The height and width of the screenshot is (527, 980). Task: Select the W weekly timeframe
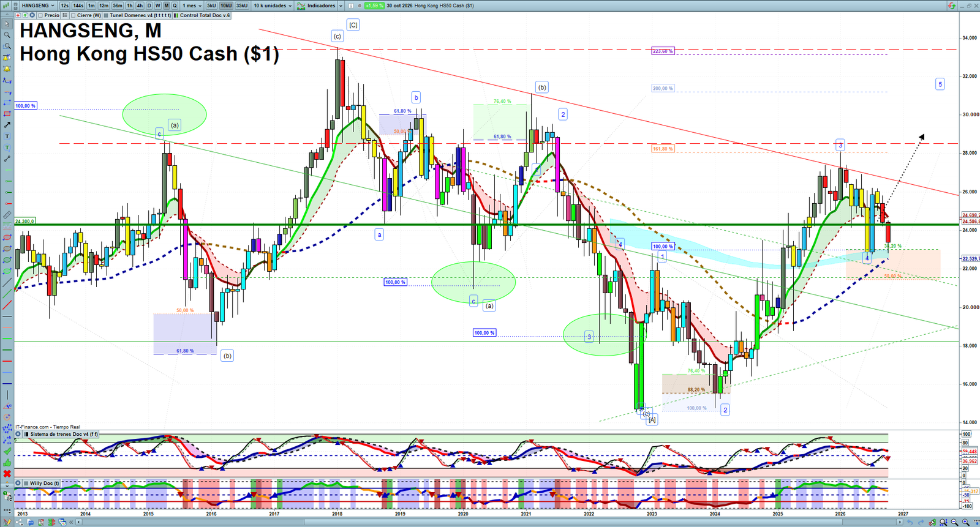pos(157,6)
